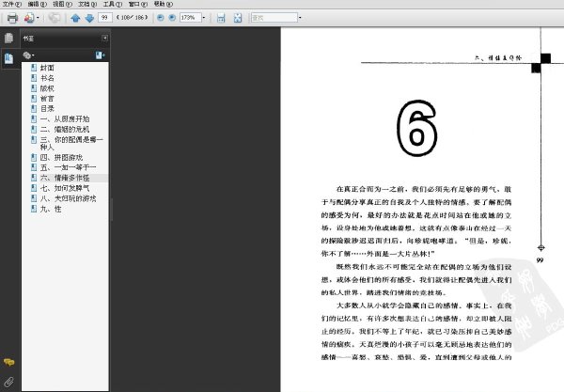Expand the bookmark options gear menu
564x392 pixels.
pos(28,55)
